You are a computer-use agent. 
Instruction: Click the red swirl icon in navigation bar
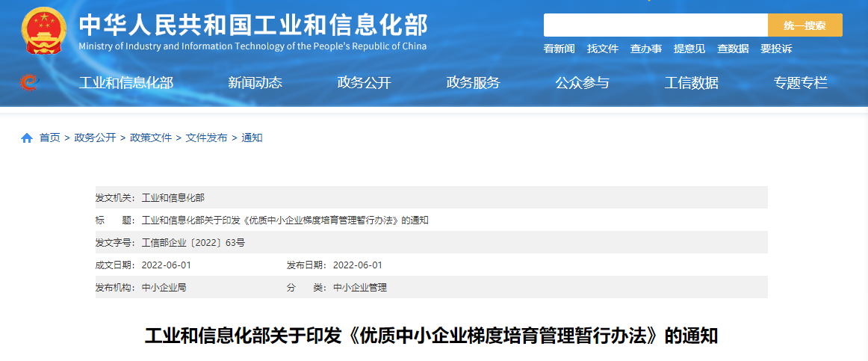pos(29,82)
